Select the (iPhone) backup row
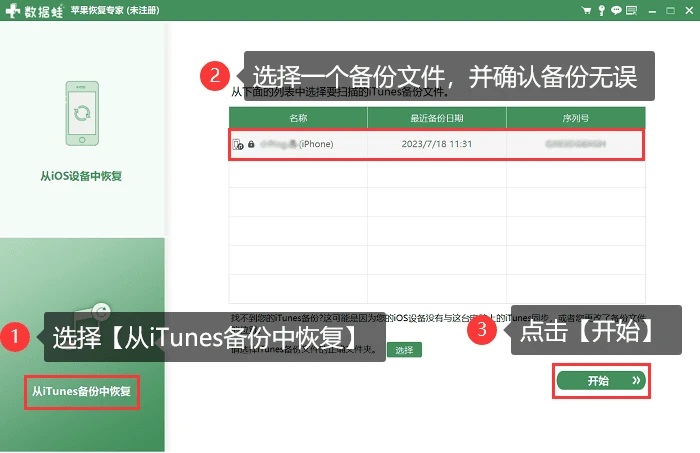The width and height of the screenshot is (700, 453). pyautogui.click(x=437, y=144)
